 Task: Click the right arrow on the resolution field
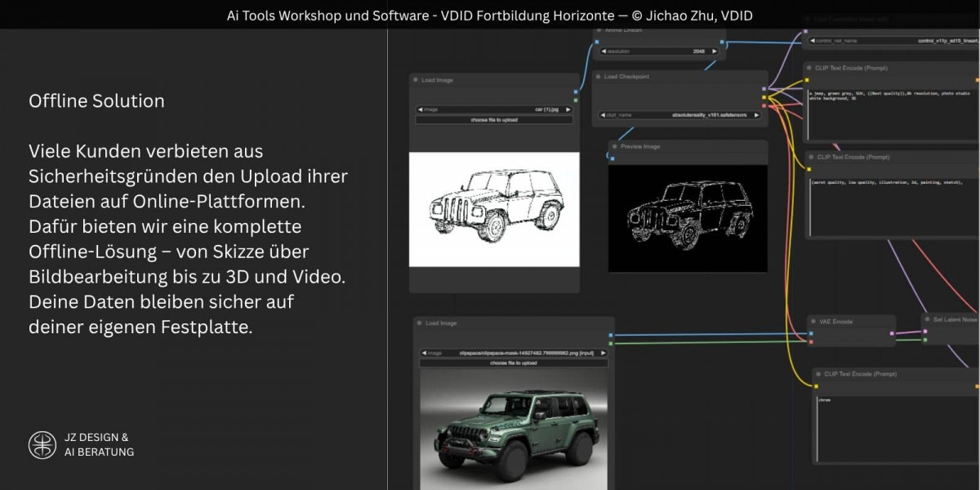715,51
